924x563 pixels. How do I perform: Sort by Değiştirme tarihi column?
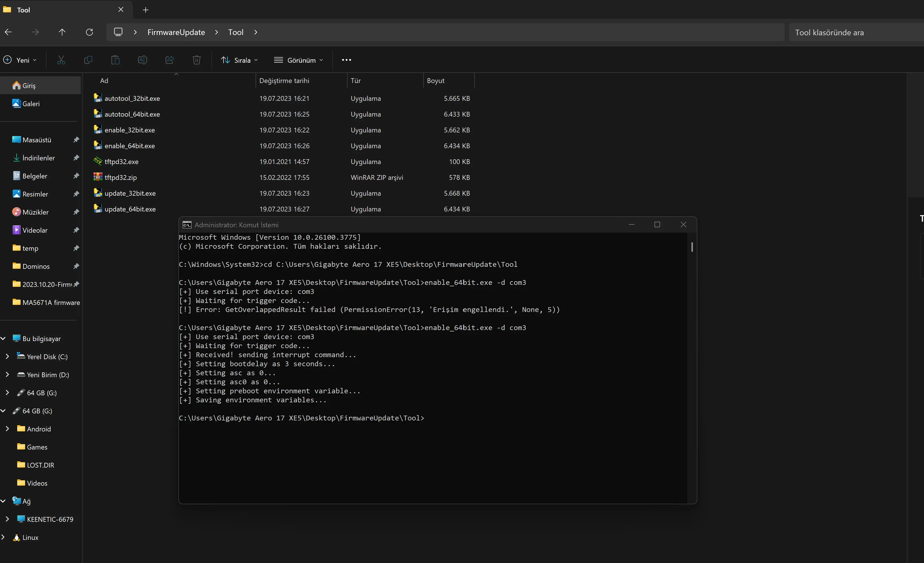(301, 81)
